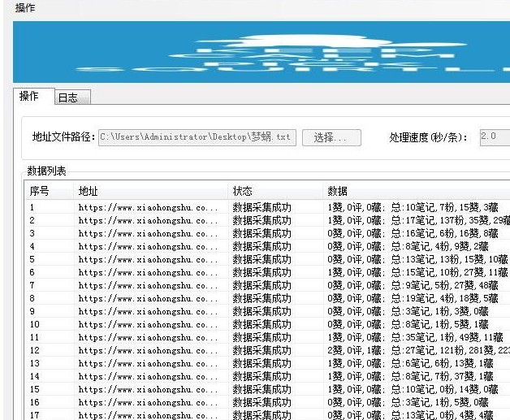Click data cell '总:19笔记,4粉,18赞,5藏'

pyautogui.click(x=444, y=298)
